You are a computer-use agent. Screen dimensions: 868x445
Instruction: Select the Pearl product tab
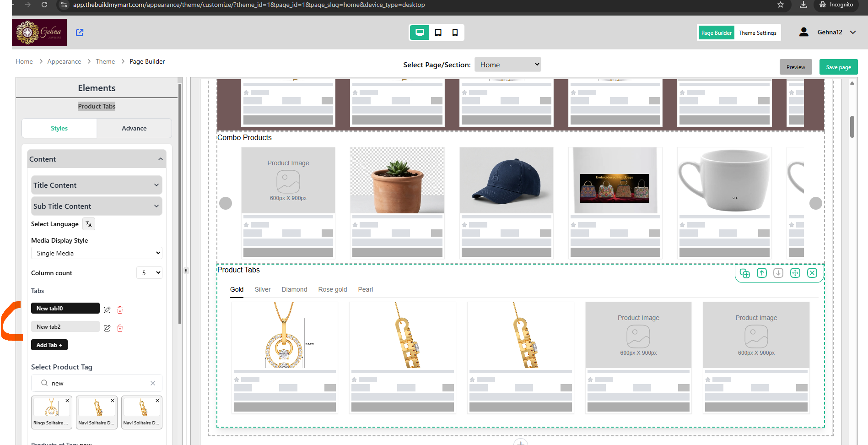(366, 289)
